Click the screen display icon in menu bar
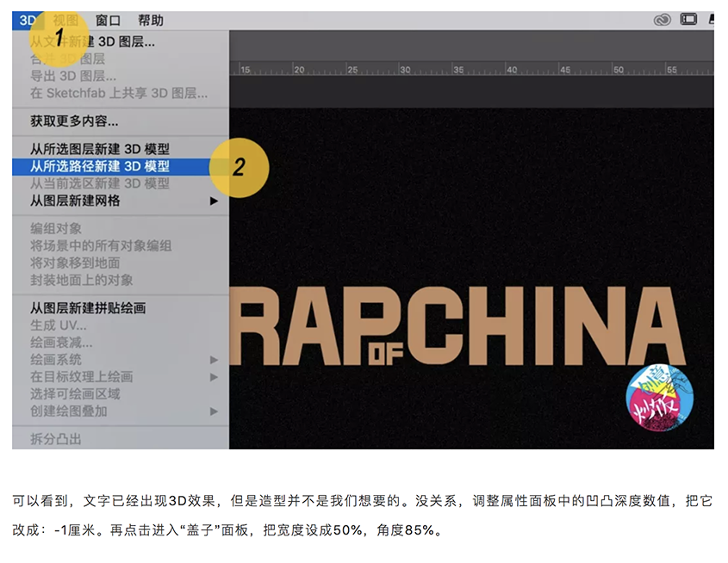 pos(688,20)
